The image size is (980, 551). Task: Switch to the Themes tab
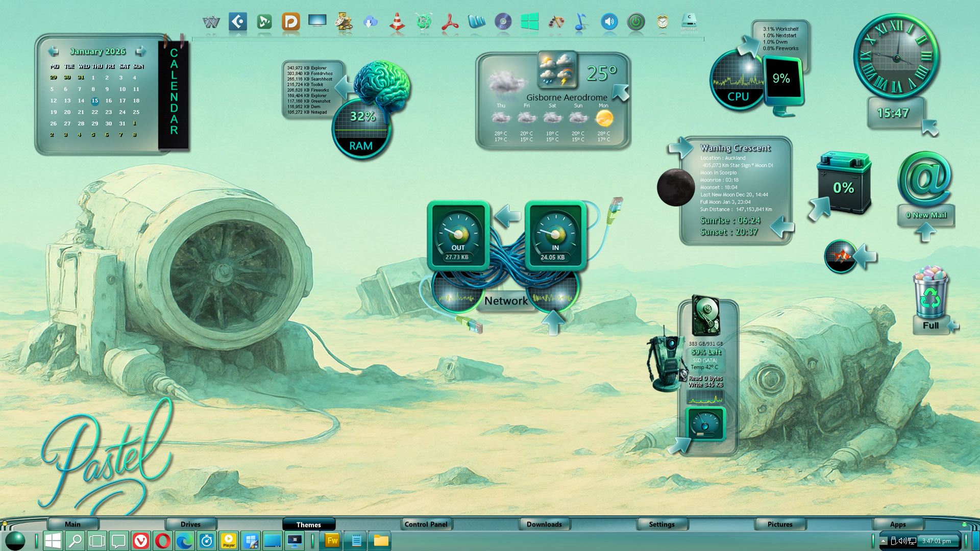pos(308,524)
